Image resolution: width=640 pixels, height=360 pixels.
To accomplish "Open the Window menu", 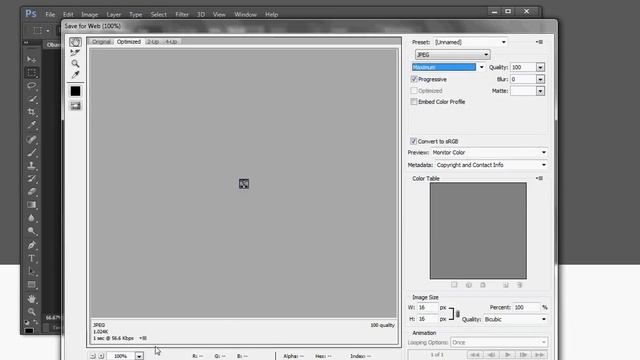I will click(245, 14).
